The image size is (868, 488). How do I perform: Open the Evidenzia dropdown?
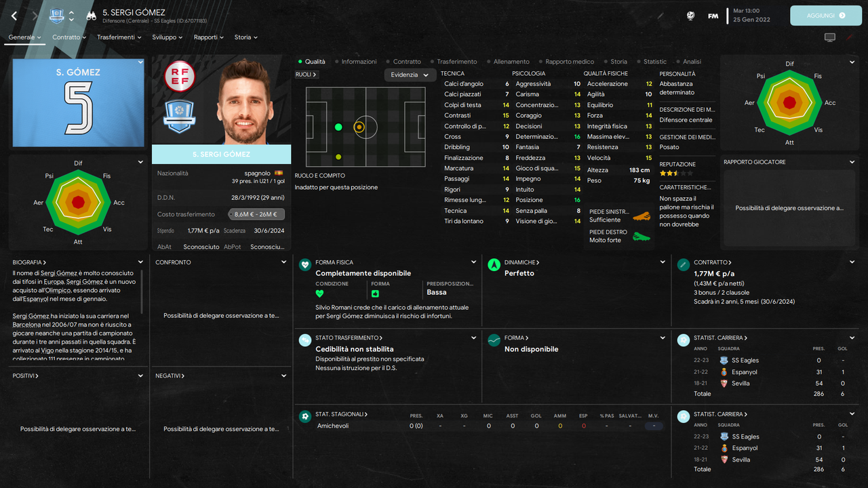click(410, 75)
